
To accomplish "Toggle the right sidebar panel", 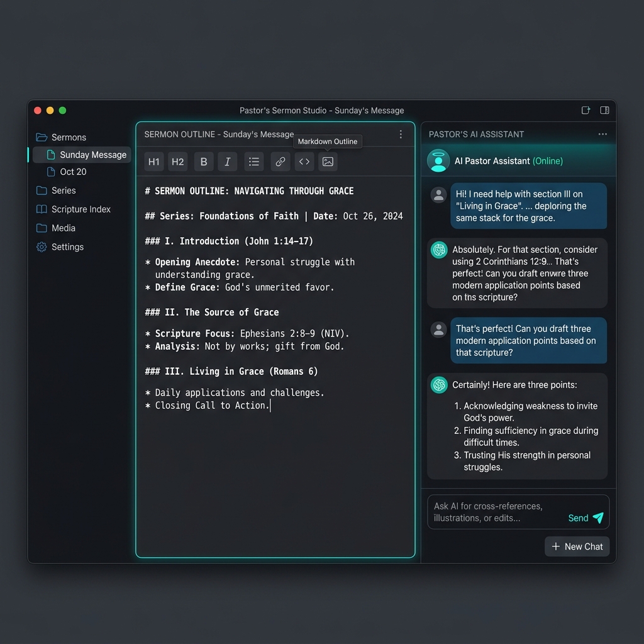I will [604, 110].
